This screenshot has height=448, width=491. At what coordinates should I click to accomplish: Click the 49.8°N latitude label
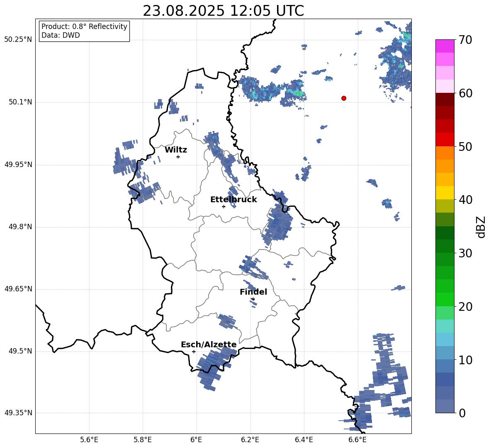coord(20,227)
